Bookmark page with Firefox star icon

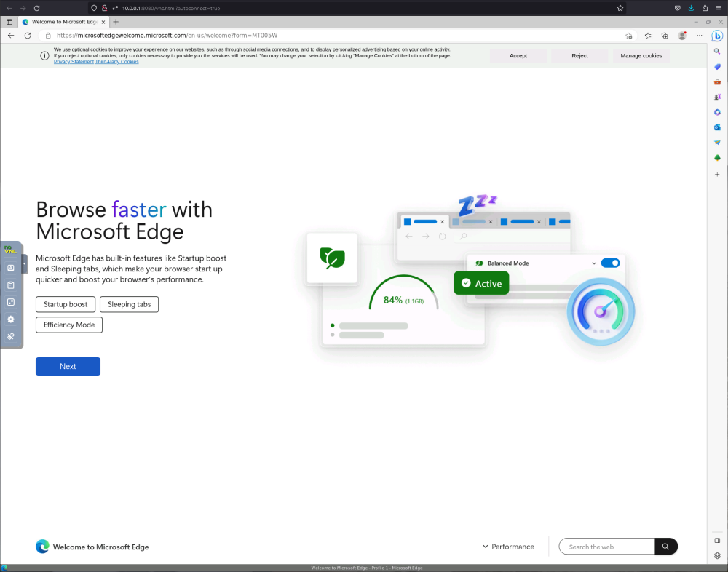[620, 8]
